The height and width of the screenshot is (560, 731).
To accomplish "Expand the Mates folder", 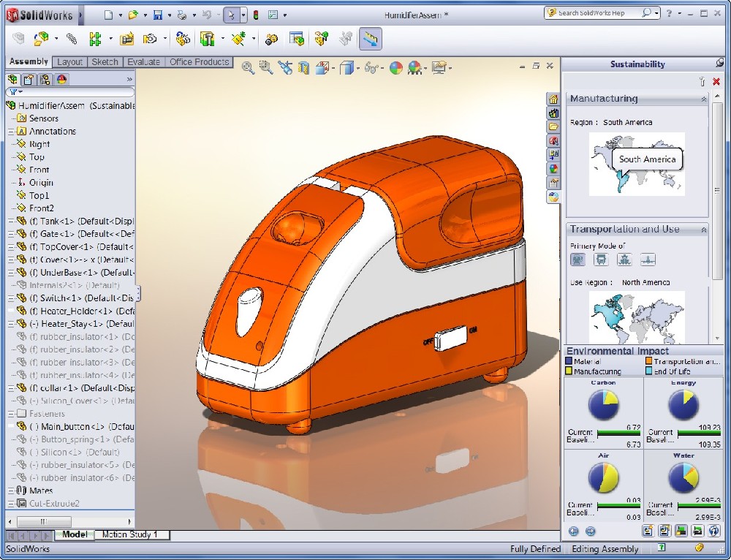I will pos(10,490).
